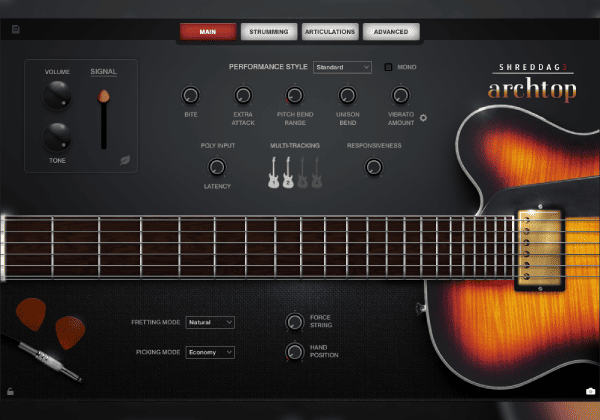Click the LATENCY knob under Poly Input
Image resolution: width=600 pixels, height=420 pixels.
[x=217, y=167]
